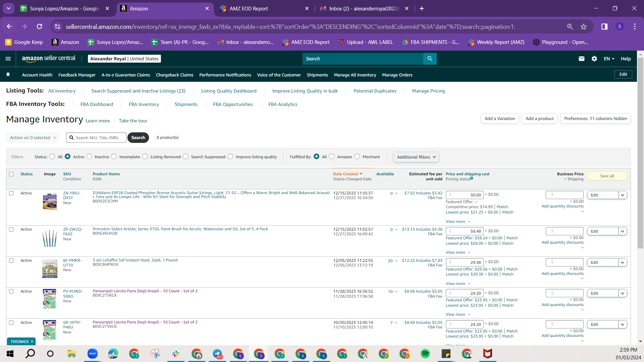
Task: Open the Playground - OpenAI bookmark
Action: [560, 42]
